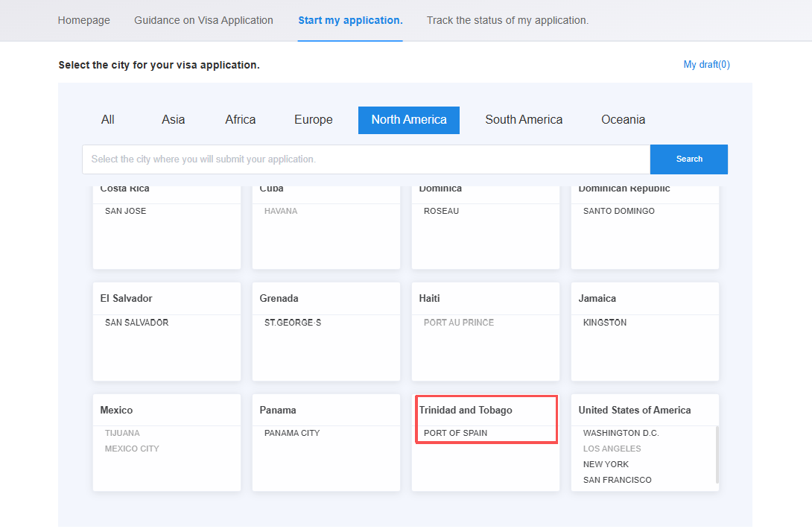This screenshot has width=812, height=532.
Task: Click the Haiti country heading
Action: point(429,298)
